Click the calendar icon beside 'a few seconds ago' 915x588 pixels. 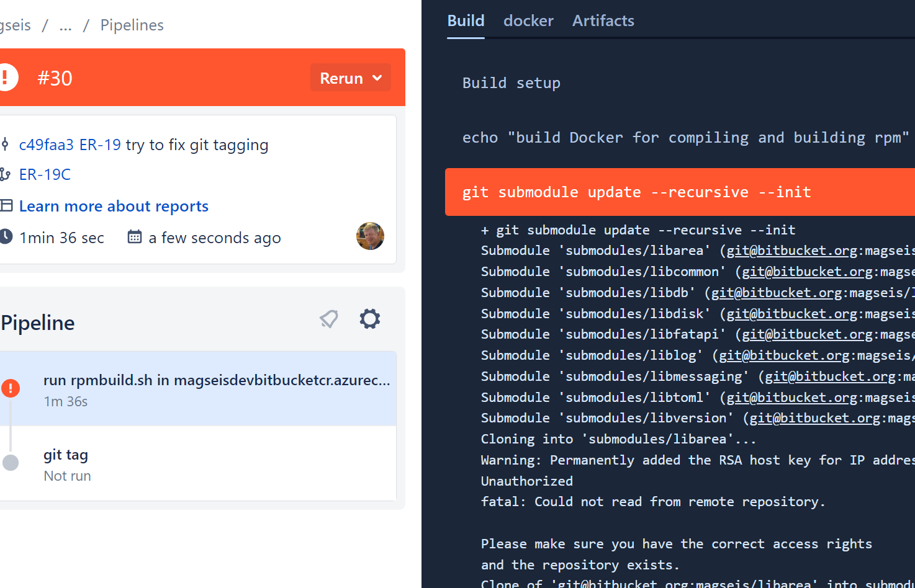tap(134, 236)
